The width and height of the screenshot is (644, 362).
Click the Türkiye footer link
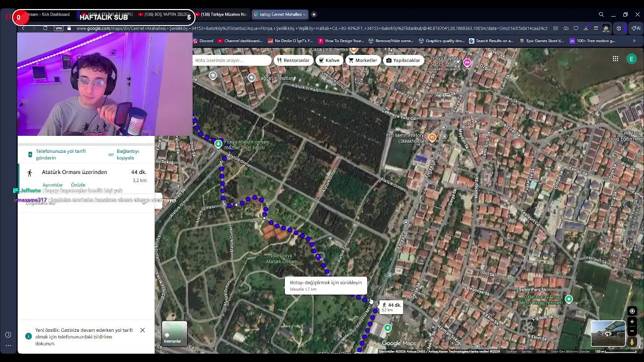coord(511,351)
